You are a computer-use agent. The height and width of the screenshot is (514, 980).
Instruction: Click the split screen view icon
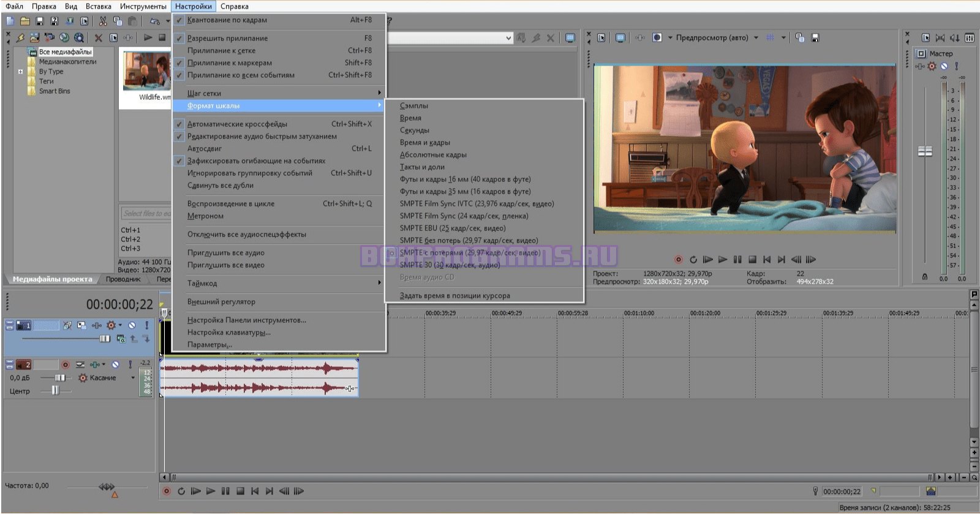click(x=657, y=38)
